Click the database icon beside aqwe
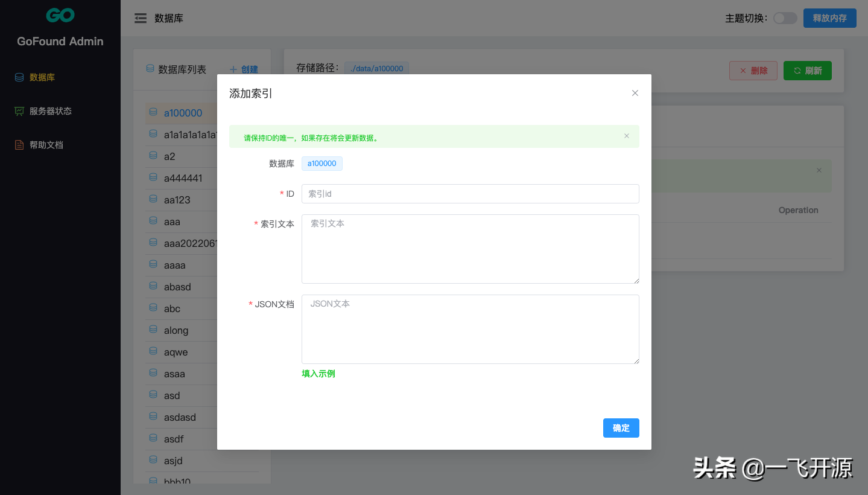This screenshot has width=868, height=495. point(153,351)
